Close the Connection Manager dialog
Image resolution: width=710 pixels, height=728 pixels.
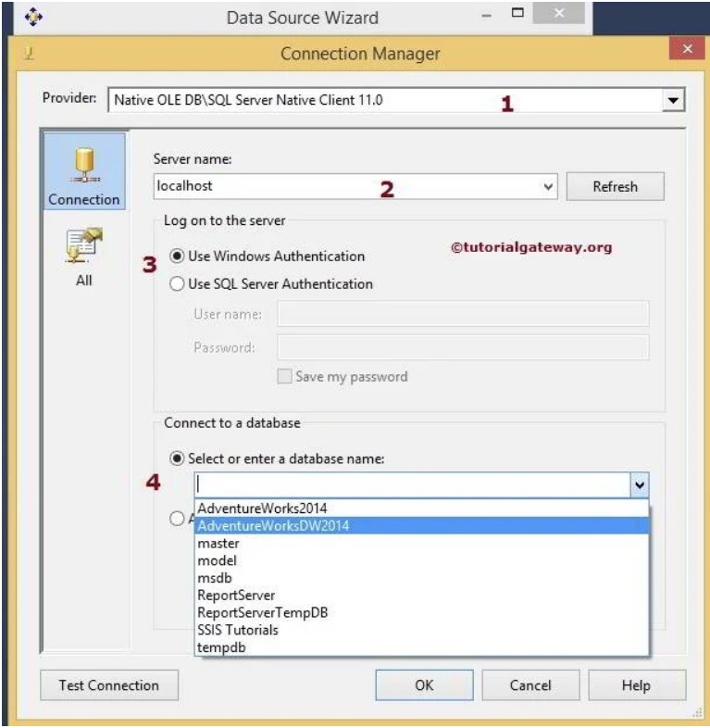tap(687, 48)
